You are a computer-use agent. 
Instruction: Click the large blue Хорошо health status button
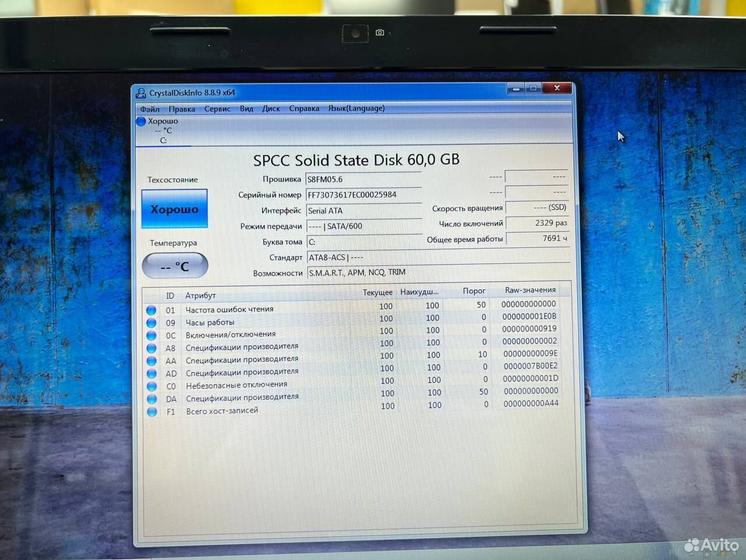(x=174, y=209)
